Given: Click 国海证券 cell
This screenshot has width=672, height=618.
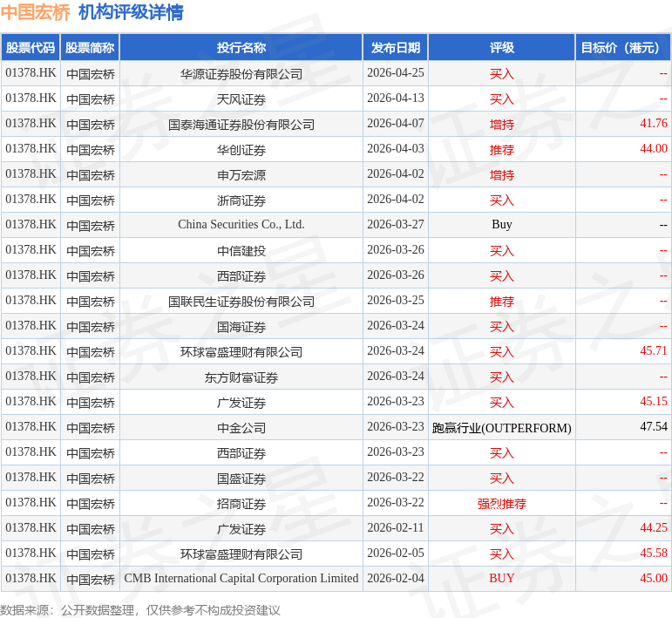Looking at the screenshot, I should coord(241,327).
